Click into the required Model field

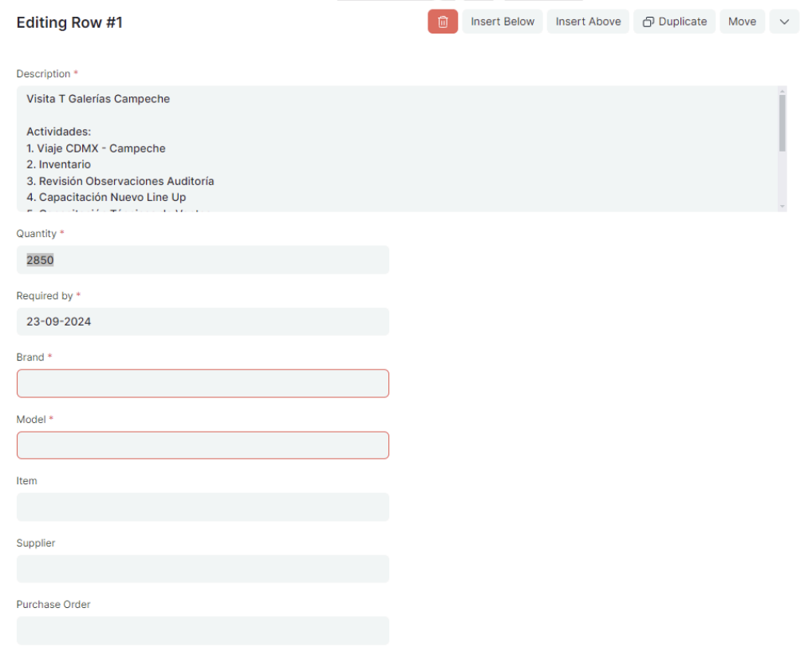coord(203,445)
